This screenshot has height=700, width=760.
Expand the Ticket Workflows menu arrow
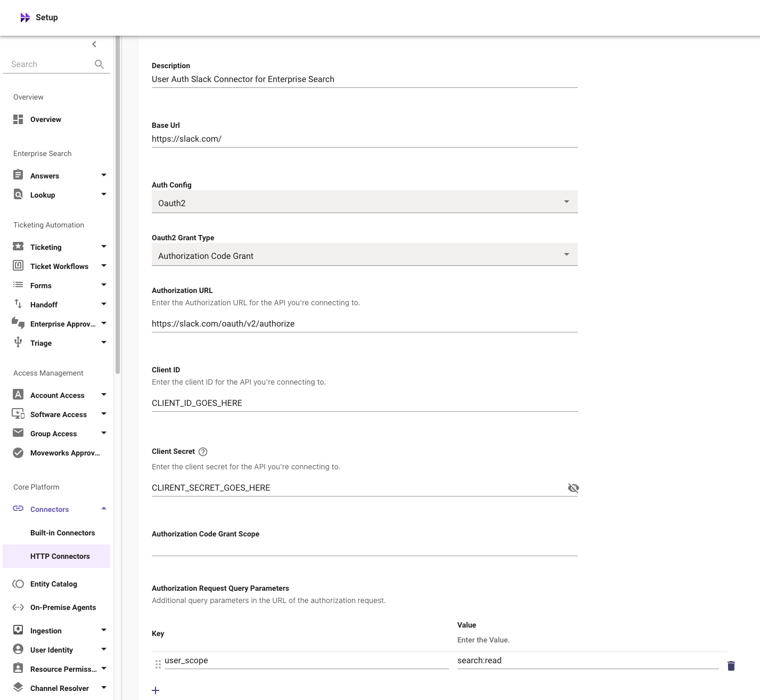pyautogui.click(x=104, y=265)
